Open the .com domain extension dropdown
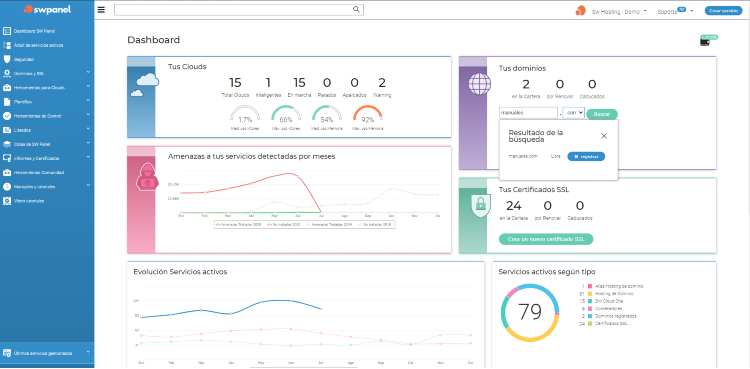Screen dimensions: 750x369 pyautogui.click(x=574, y=113)
